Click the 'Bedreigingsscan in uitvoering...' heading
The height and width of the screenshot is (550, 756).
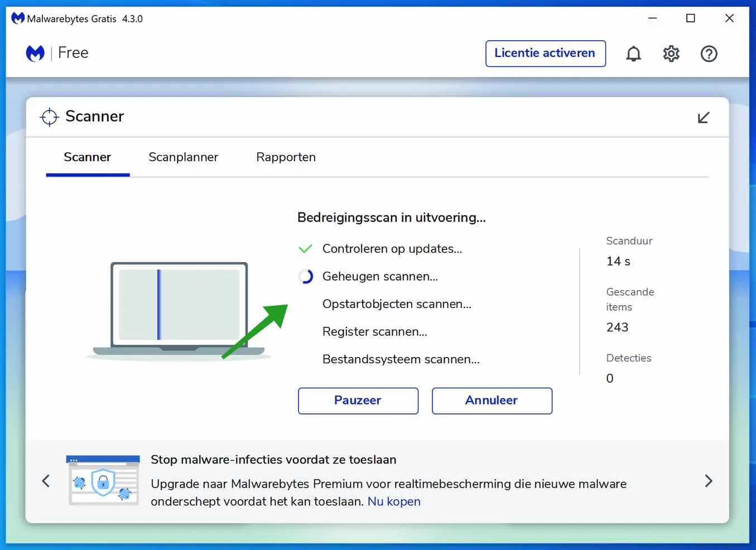pyautogui.click(x=392, y=218)
